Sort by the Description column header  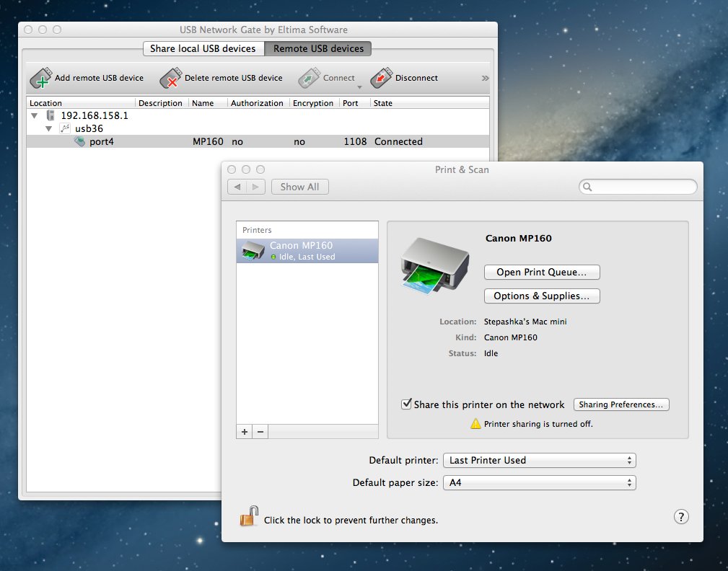(162, 103)
